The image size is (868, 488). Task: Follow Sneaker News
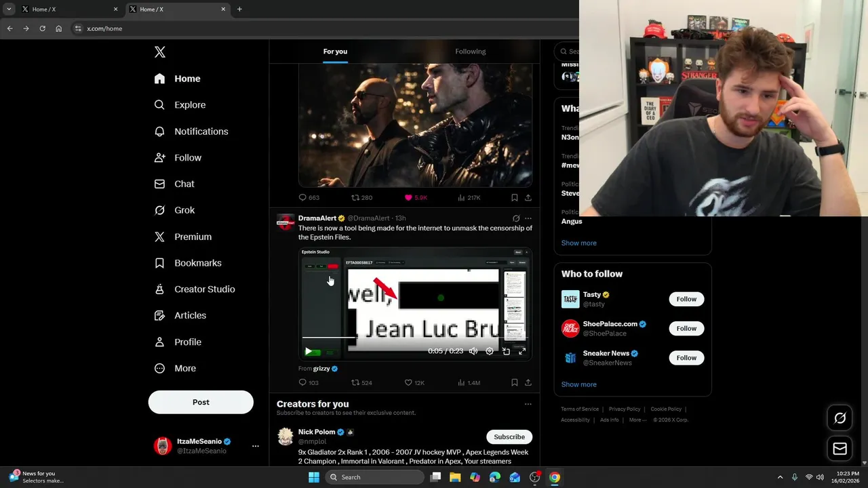tap(686, 358)
